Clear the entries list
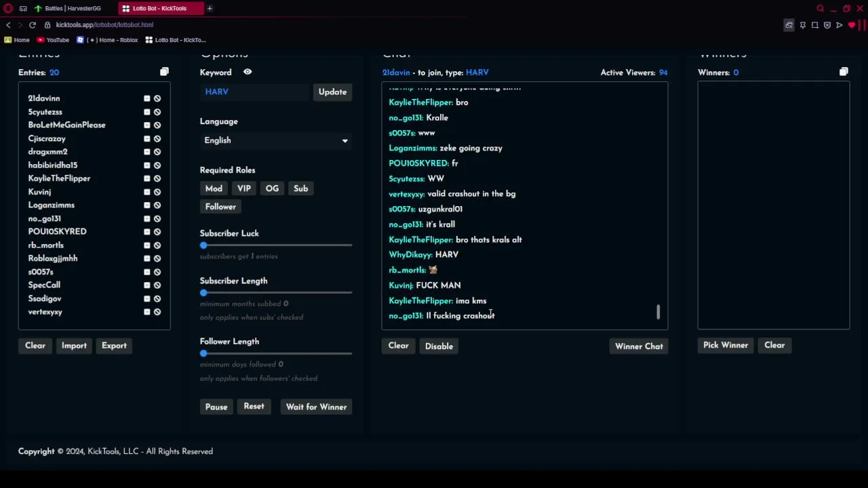This screenshot has width=868, height=488. (35, 346)
